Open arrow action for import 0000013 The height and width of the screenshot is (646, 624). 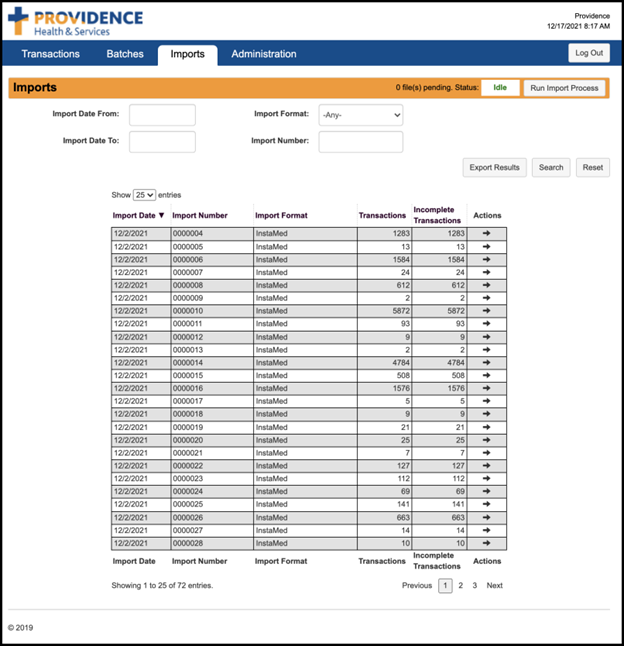(486, 349)
